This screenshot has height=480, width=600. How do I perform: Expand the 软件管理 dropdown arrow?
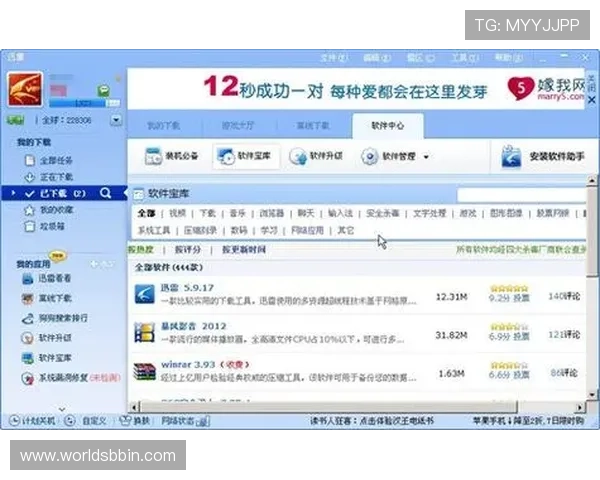(x=426, y=156)
